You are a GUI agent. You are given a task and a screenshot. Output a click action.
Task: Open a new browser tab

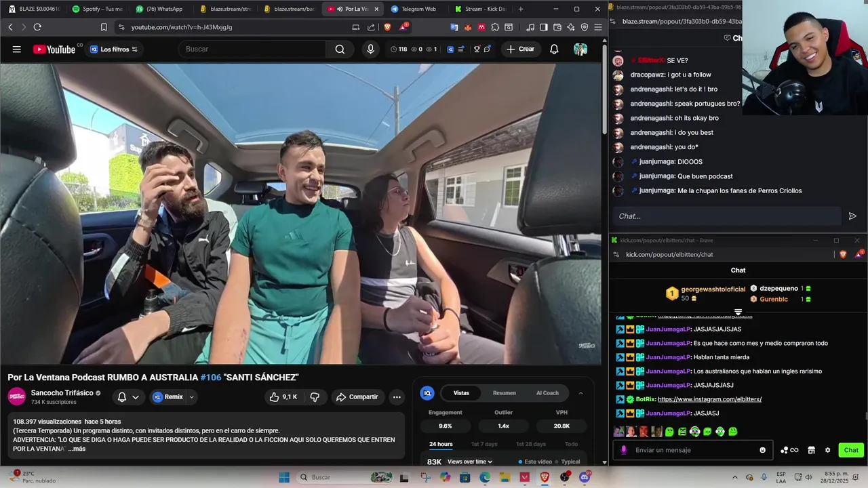tap(521, 9)
